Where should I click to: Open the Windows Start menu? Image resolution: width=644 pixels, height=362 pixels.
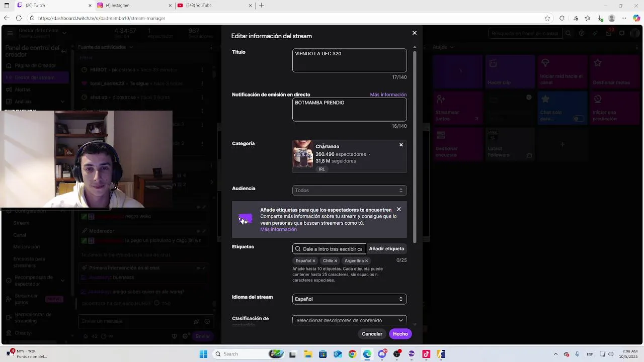pos(203,354)
